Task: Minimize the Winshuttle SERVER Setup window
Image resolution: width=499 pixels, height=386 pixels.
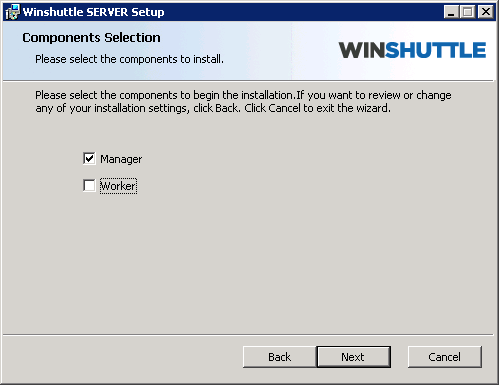Action: 451,12
